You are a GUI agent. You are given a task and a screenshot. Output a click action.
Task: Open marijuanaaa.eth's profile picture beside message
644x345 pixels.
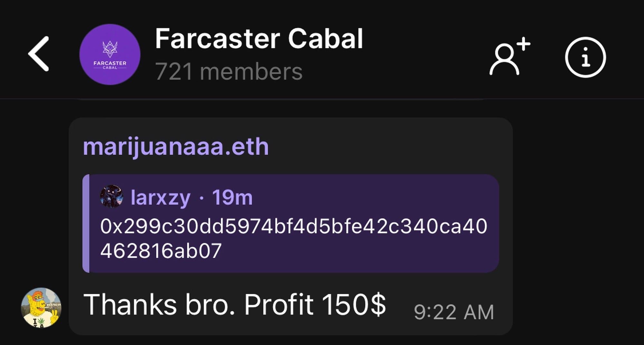coord(41,307)
